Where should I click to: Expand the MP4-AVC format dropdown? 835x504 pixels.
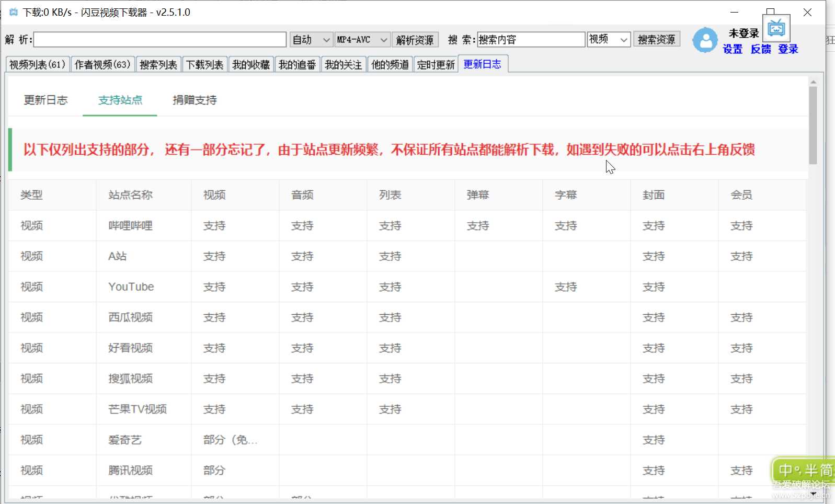tap(362, 40)
